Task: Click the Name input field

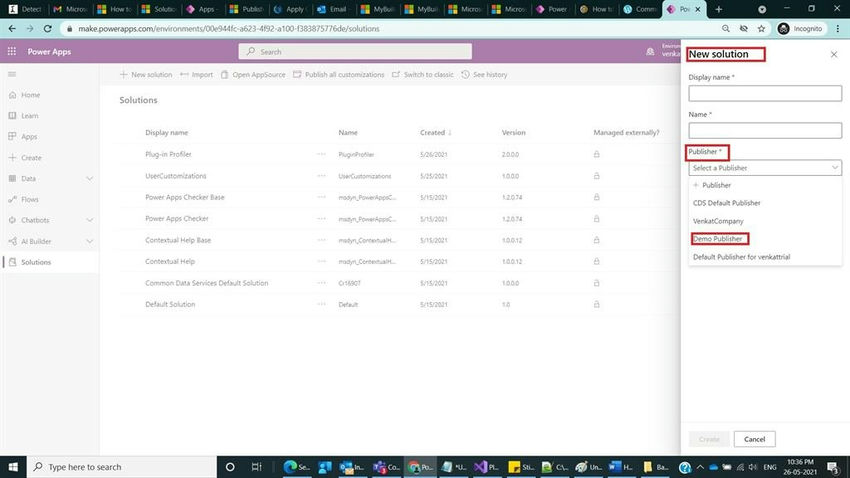Action: [x=765, y=131]
